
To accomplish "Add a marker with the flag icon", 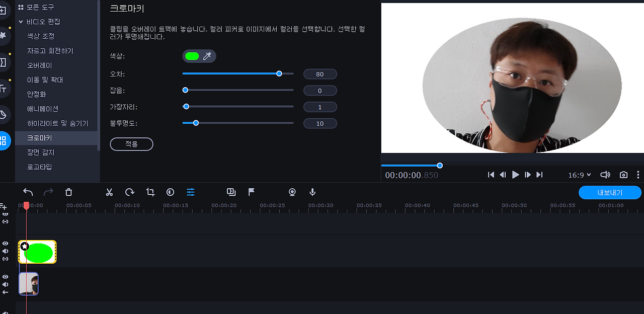I will pyautogui.click(x=252, y=192).
